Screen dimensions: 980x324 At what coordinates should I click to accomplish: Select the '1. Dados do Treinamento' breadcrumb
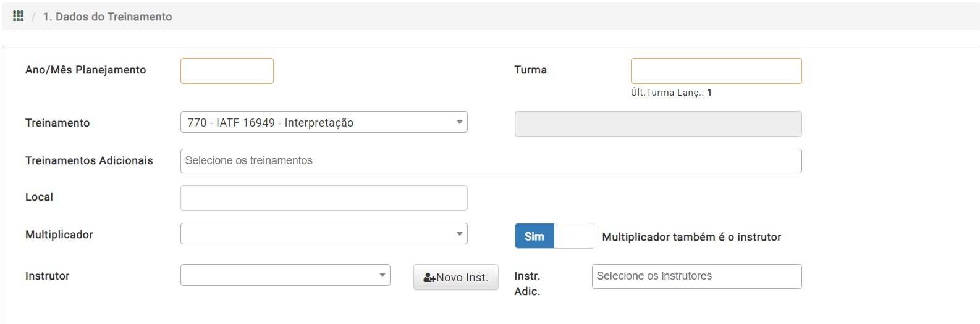[x=108, y=17]
